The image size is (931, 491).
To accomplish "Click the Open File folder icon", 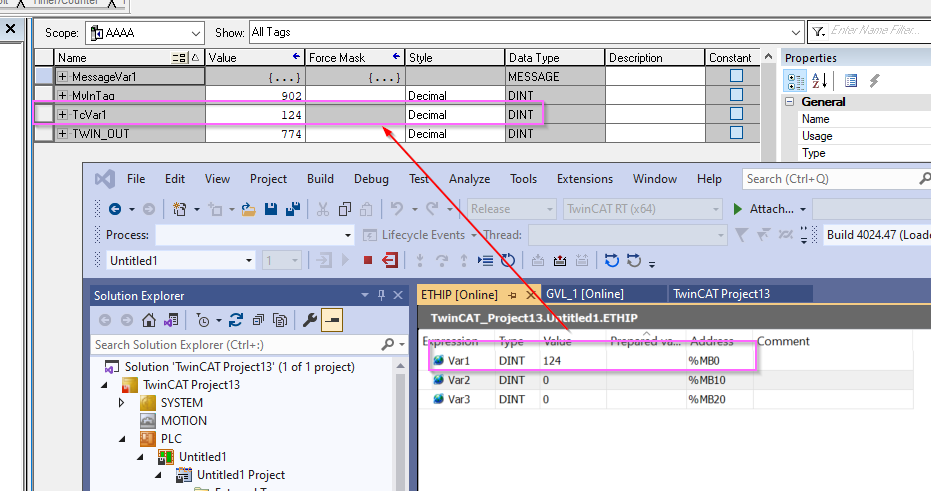I will click(249, 209).
